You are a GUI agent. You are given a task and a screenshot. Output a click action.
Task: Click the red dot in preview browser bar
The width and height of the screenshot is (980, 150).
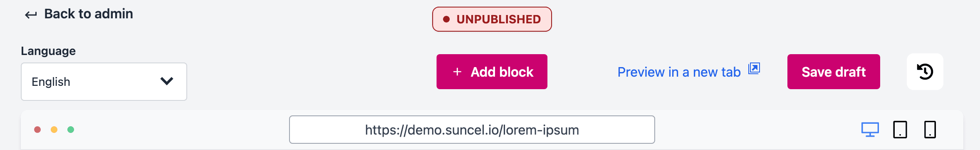coord(37,130)
